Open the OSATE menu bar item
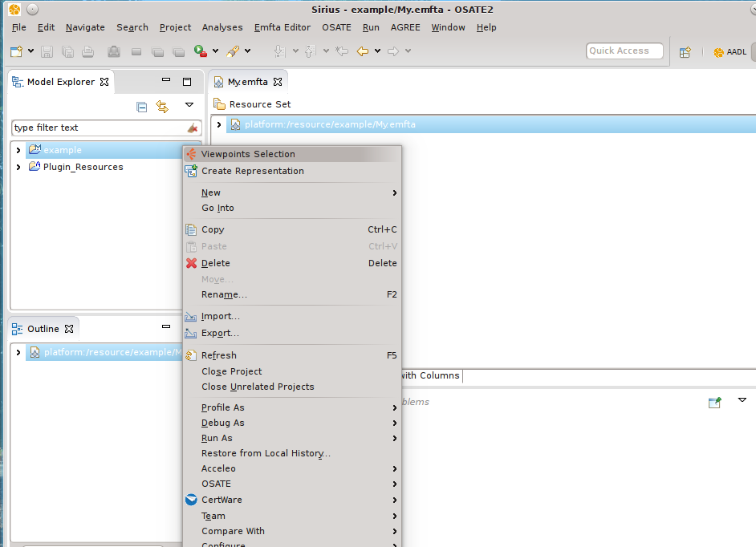The image size is (756, 547). [336, 27]
